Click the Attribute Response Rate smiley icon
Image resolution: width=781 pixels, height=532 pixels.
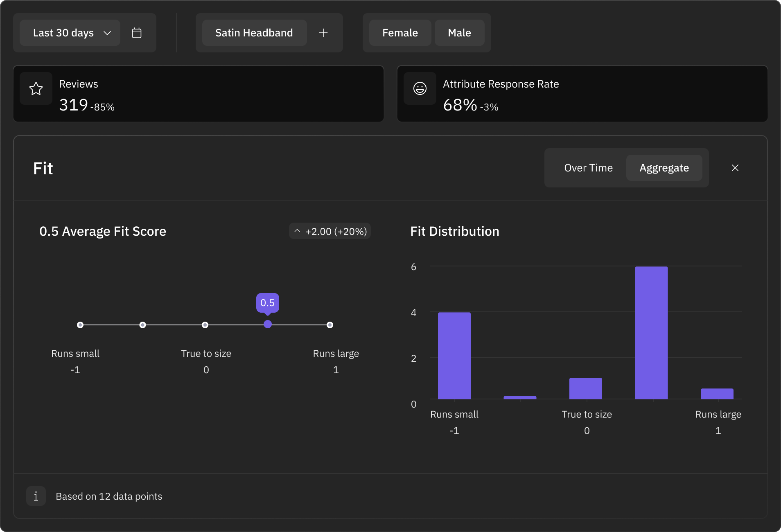420,88
